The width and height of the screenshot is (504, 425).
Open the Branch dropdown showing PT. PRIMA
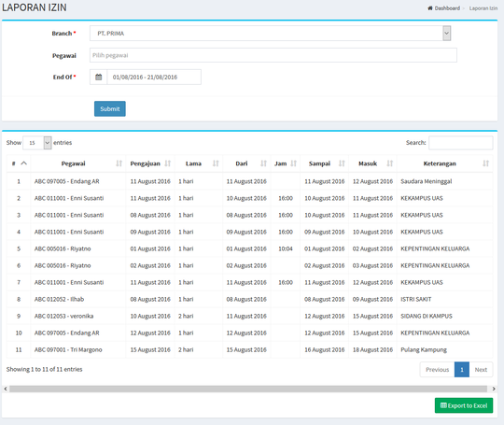click(x=270, y=33)
